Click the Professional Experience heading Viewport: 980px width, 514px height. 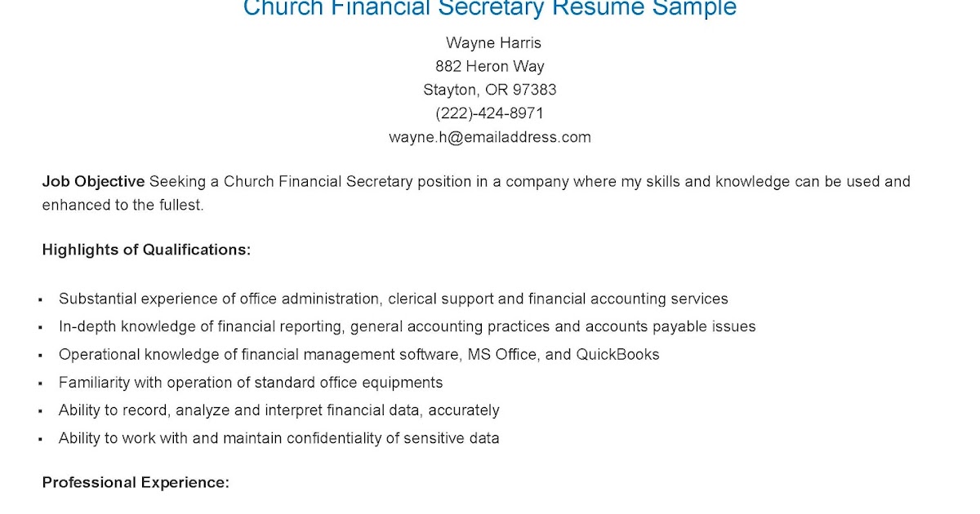pos(136,482)
